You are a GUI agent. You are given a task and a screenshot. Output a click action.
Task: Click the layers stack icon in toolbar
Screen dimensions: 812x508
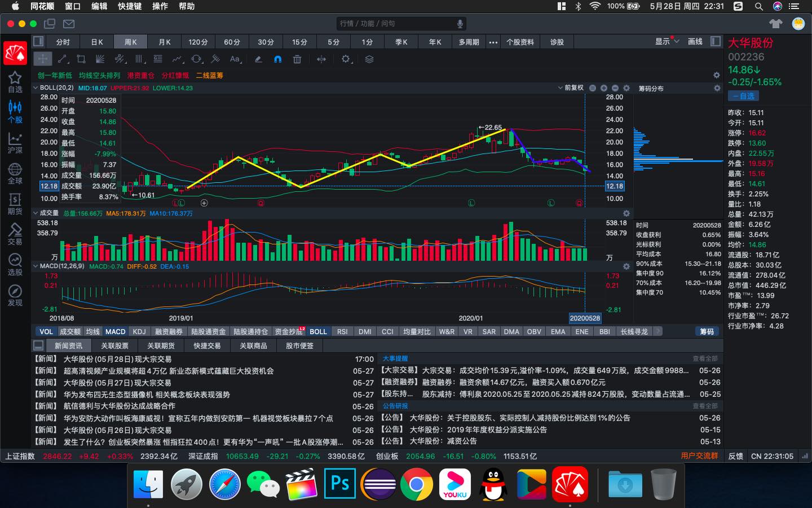coord(369,59)
